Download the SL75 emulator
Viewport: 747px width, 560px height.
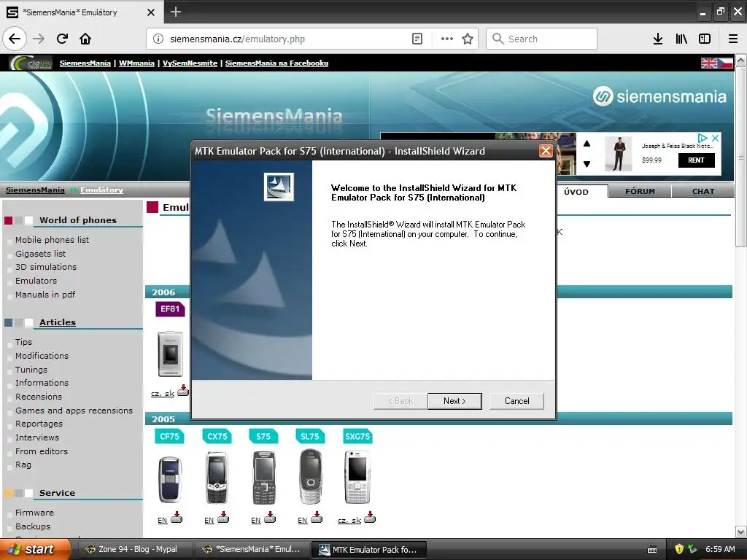[317, 517]
